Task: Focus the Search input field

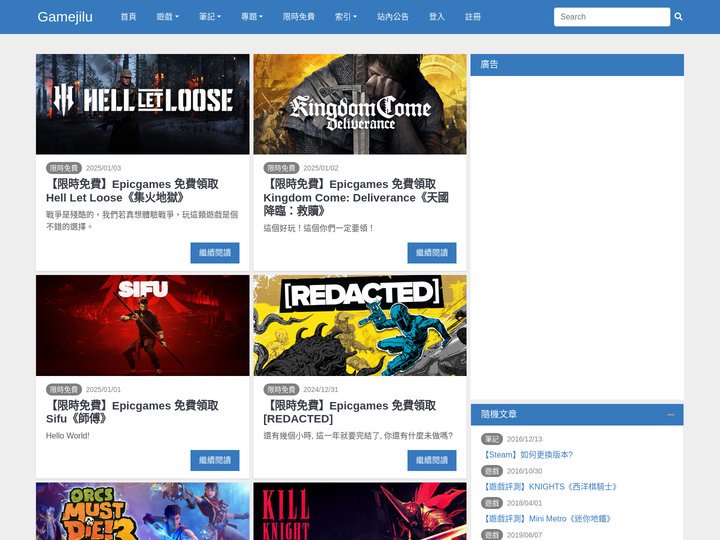Action: coord(612,17)
